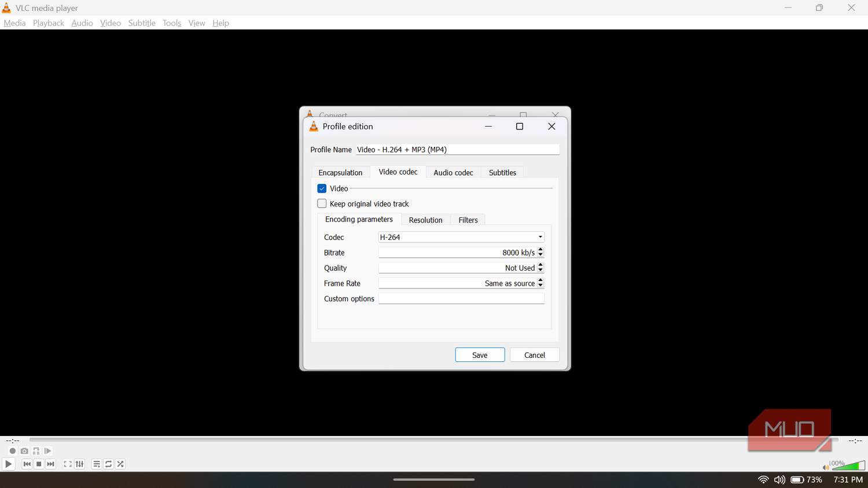Open the Playback menu
This screenshot has height=488, width=868.
(49, 23)
